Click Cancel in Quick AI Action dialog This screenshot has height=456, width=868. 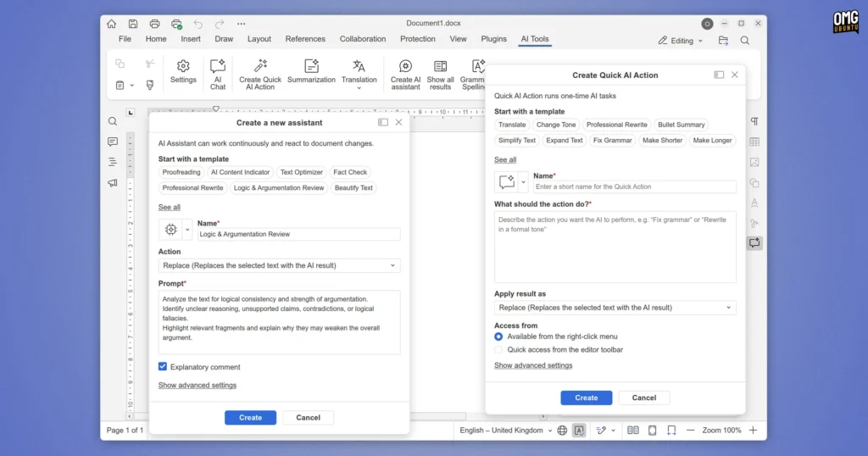point(644,398)
